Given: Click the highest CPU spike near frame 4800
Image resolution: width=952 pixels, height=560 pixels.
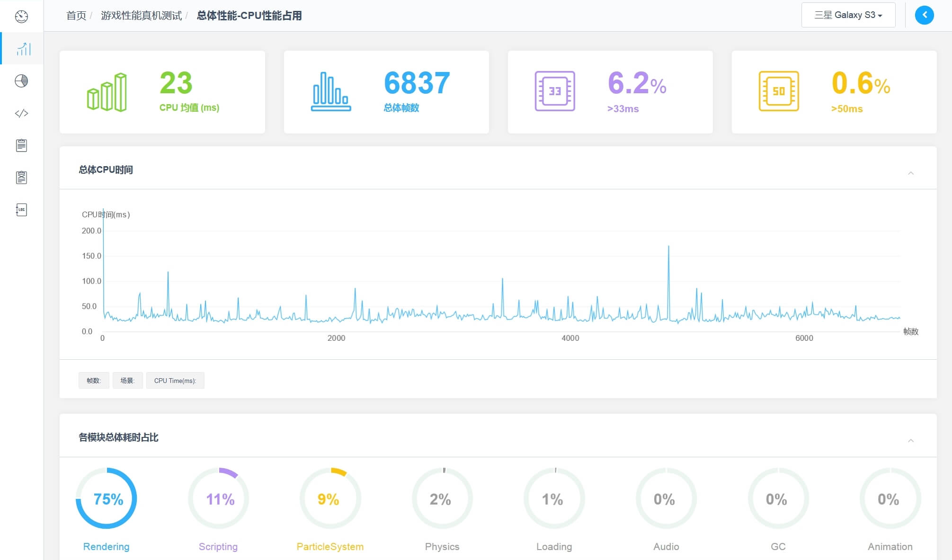Looking at the screenshot, I should click(668, 247).
